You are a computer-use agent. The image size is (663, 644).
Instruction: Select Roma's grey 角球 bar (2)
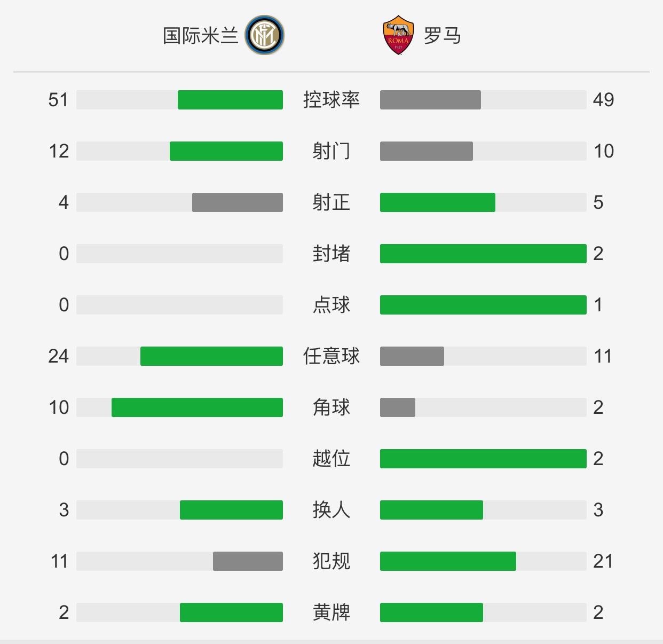click(x=398, y=407)
